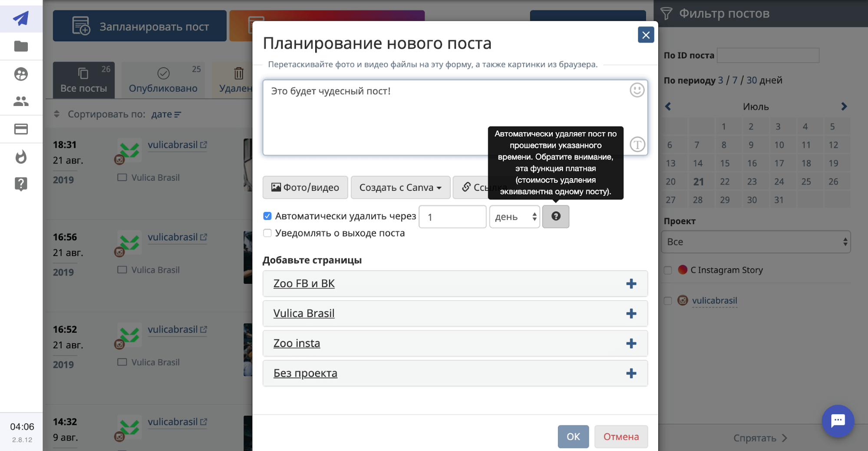Open the paper plane posts section in sidebar
Viewport: 868px width, 451px height.
click(x=21, y=18)
